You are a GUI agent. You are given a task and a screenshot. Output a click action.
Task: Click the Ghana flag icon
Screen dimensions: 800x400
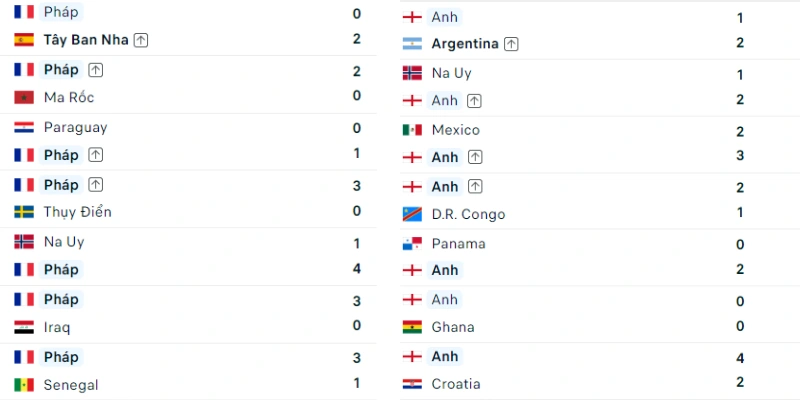pos(412,327)
